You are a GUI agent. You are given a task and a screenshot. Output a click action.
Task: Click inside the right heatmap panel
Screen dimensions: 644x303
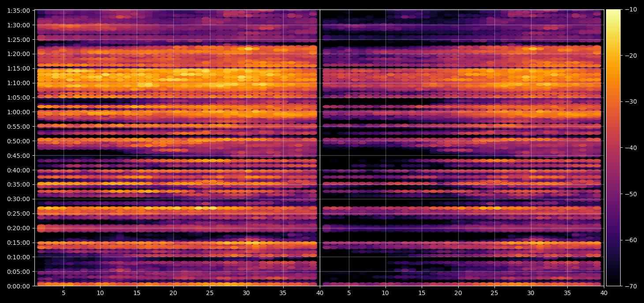point(462,148)
